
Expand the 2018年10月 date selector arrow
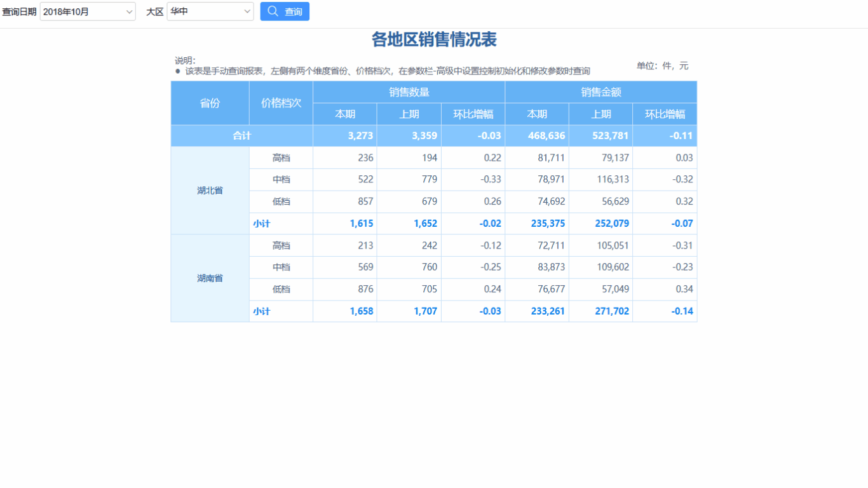pos(128,11)
